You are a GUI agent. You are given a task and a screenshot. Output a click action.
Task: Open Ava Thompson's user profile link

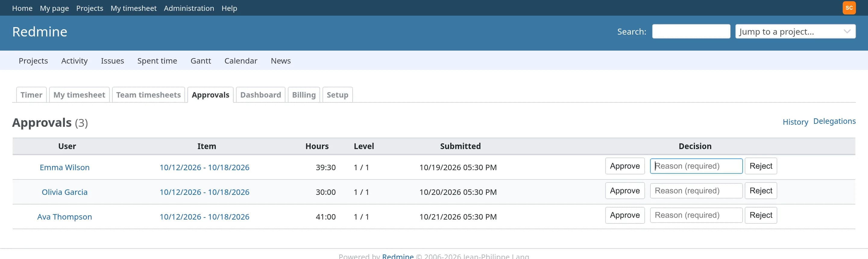(65, 216)
